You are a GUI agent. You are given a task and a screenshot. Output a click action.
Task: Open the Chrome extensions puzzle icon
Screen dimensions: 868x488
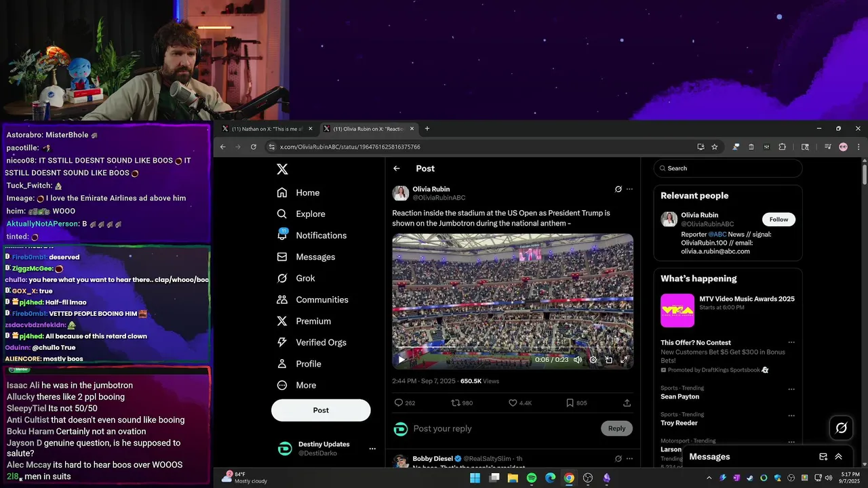[782, 146]
